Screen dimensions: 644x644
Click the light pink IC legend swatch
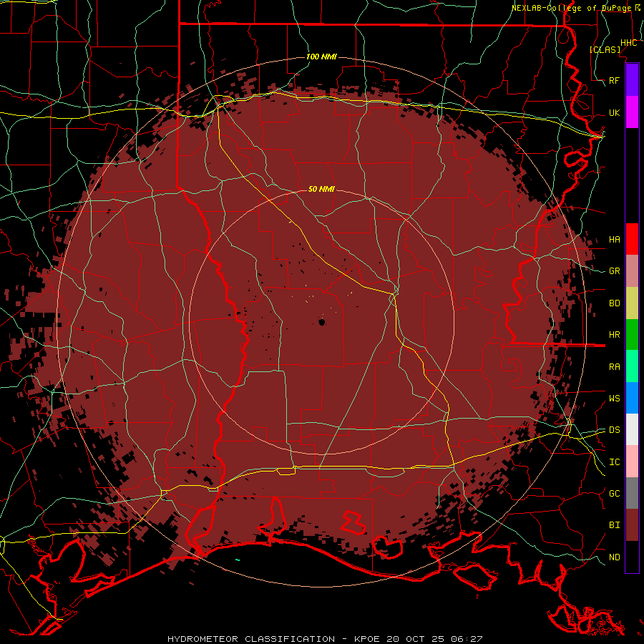(x=632, y=462)
